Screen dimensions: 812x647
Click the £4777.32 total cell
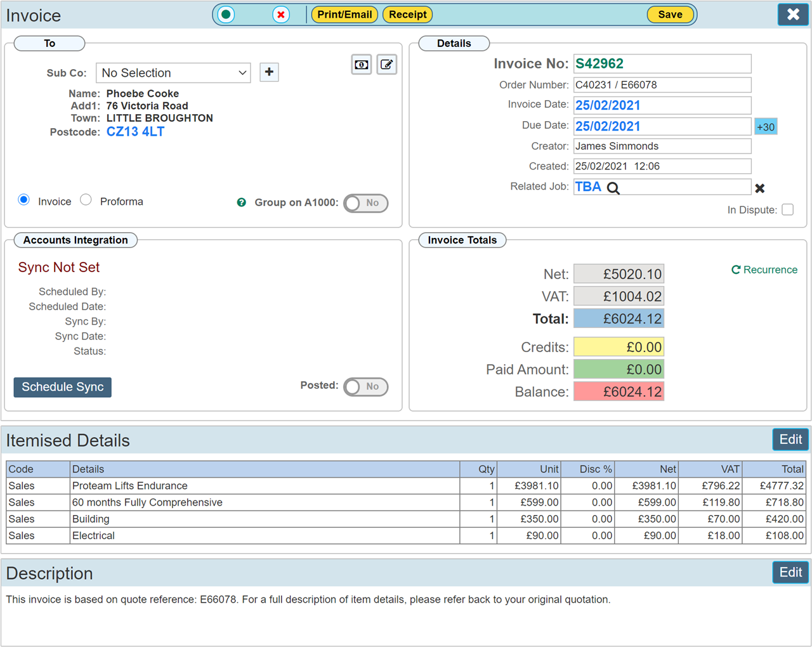click(x=774, y=486)
